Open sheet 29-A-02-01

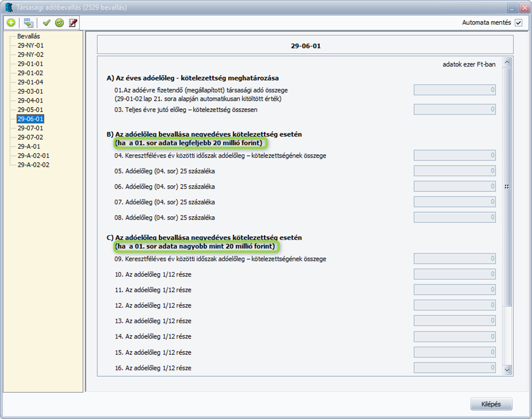(x=33, y=155)
